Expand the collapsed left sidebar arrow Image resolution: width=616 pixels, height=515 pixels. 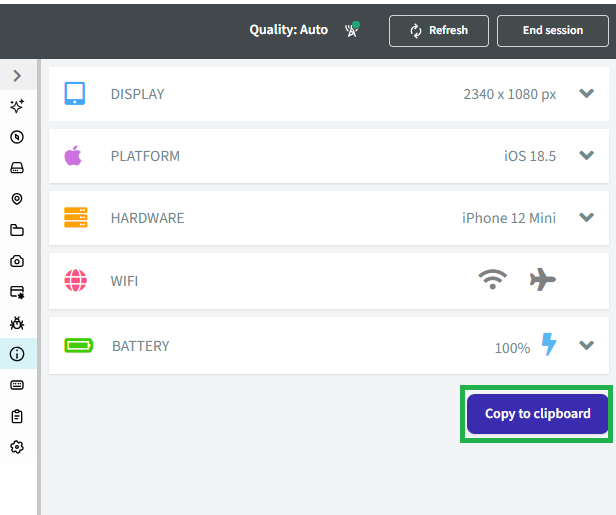(17, 75)
